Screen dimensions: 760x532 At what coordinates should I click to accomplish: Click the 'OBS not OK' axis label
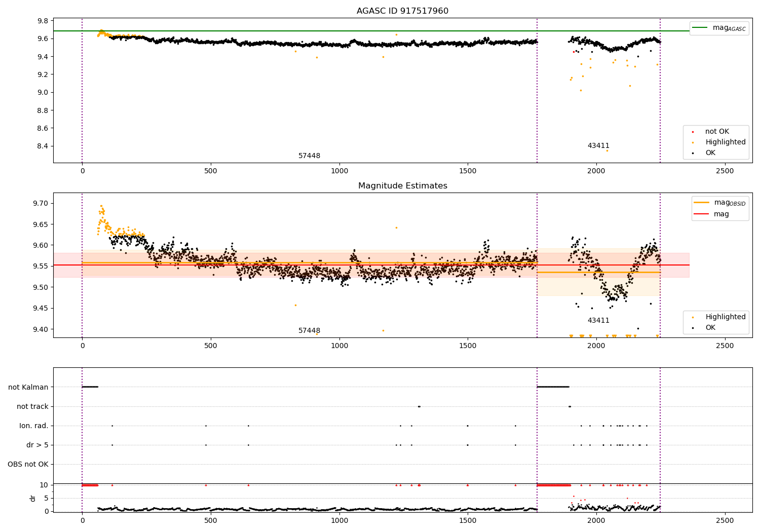pos(28,464)
